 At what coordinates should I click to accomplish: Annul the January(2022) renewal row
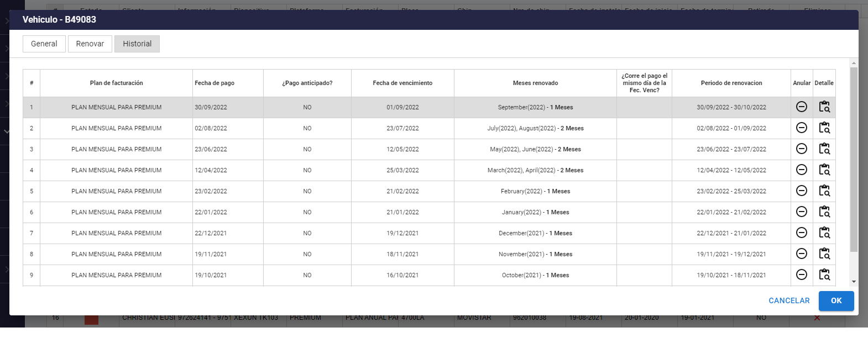coord(801,212)
